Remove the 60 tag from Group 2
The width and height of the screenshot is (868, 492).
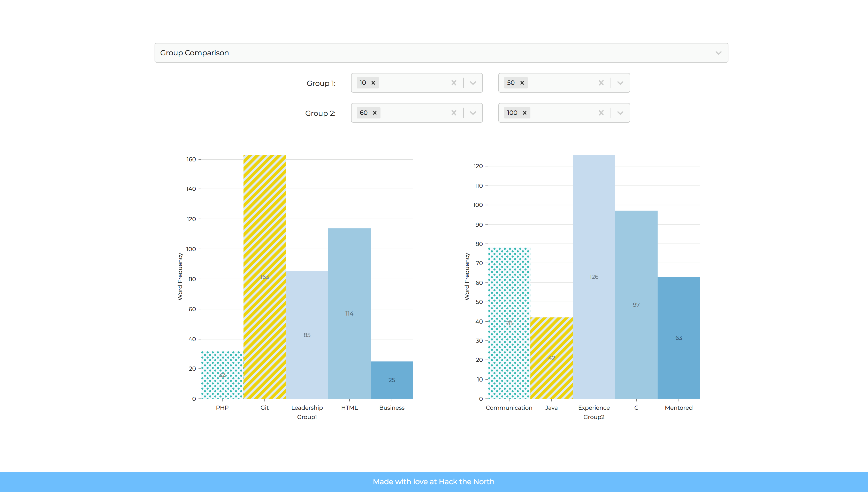pos(375,113)
